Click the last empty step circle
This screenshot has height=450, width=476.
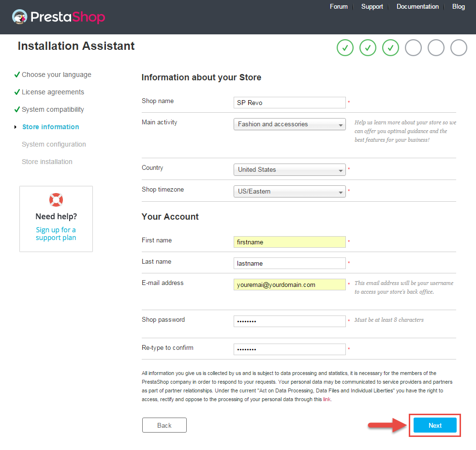tap(459, 48)
